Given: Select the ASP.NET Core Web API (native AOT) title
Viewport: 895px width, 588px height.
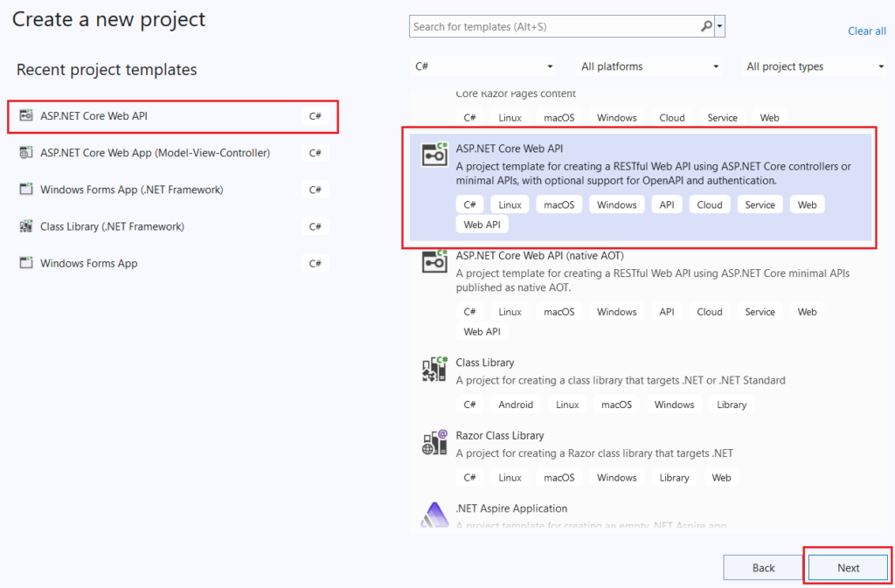Looking at the screenshot, I should coord(540,255).
